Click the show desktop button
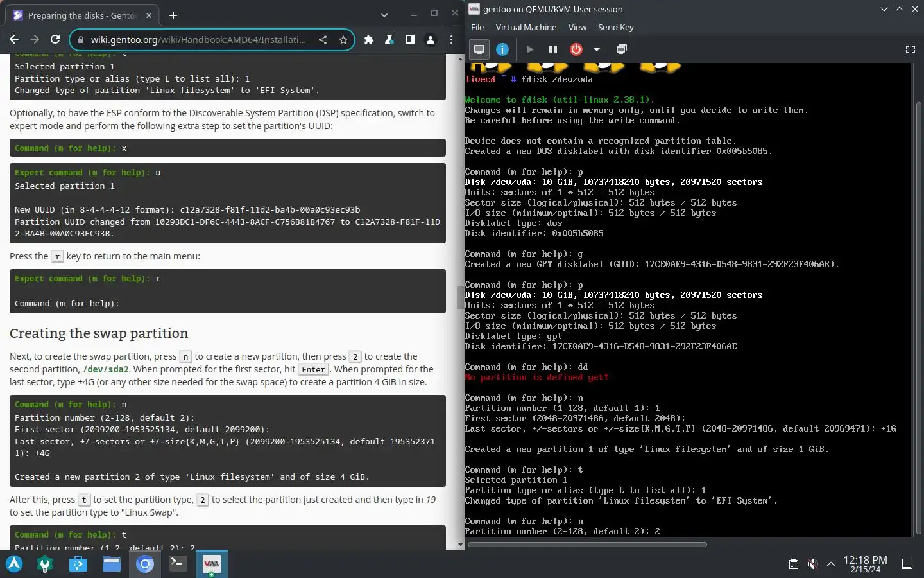This screenshot has width=924, height=578. [907, 564]
